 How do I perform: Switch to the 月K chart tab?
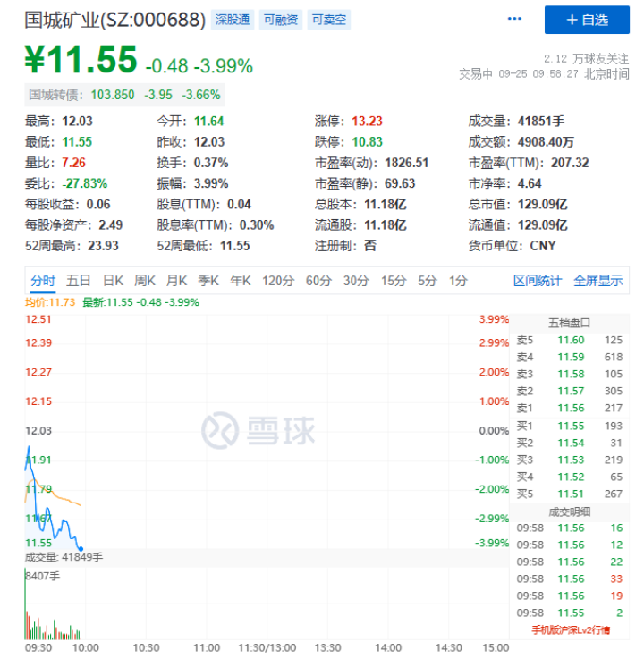pos(176,281)
